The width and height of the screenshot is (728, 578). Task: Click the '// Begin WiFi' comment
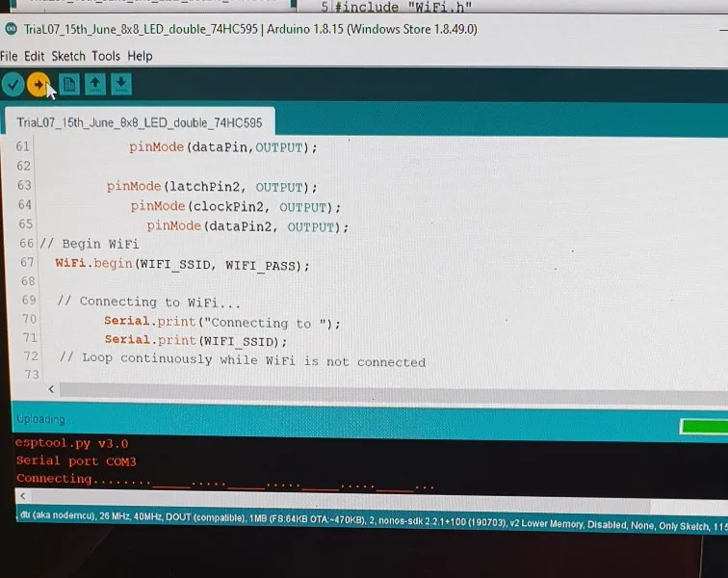(x=90, y=244)
